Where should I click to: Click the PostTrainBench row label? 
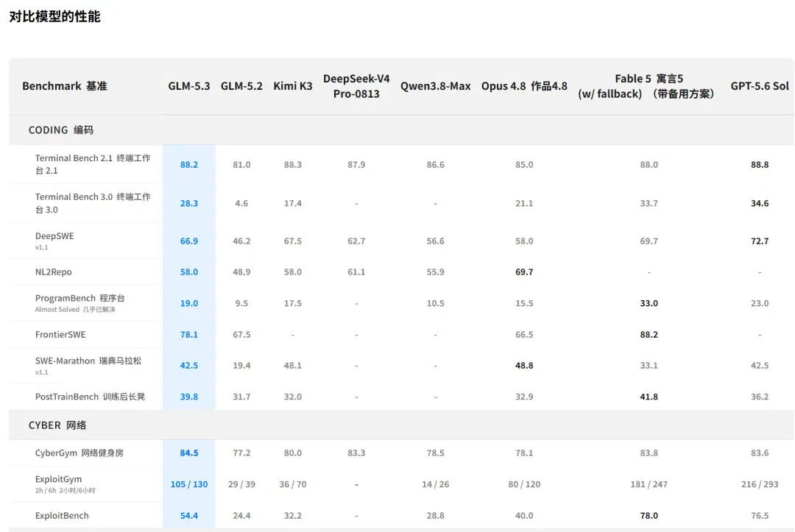click(x=90, y=397)
